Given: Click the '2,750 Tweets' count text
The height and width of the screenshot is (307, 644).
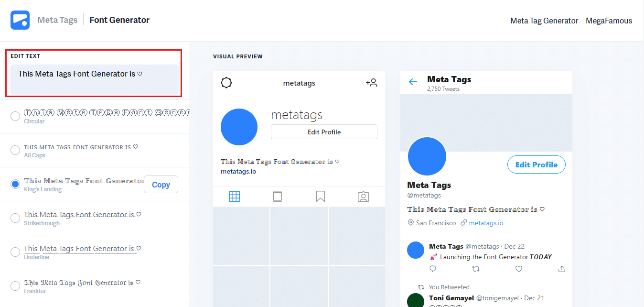Looking at the screenshot, I should tap(443, 89).
